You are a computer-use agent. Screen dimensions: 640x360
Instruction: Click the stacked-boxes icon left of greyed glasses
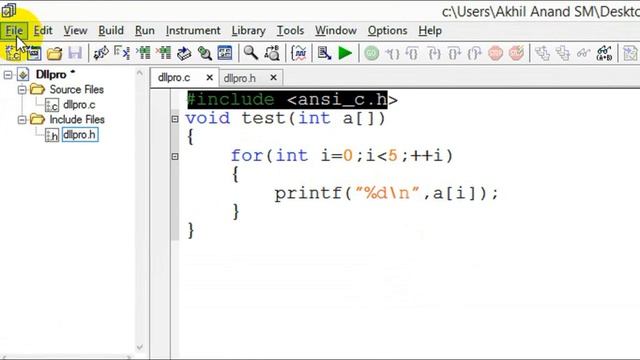(x=563, y=53)
